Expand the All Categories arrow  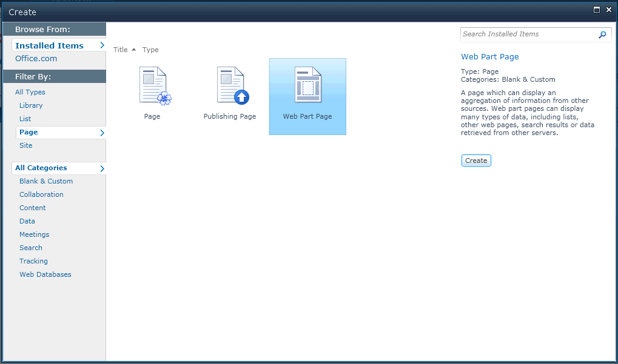coord(102,168)
